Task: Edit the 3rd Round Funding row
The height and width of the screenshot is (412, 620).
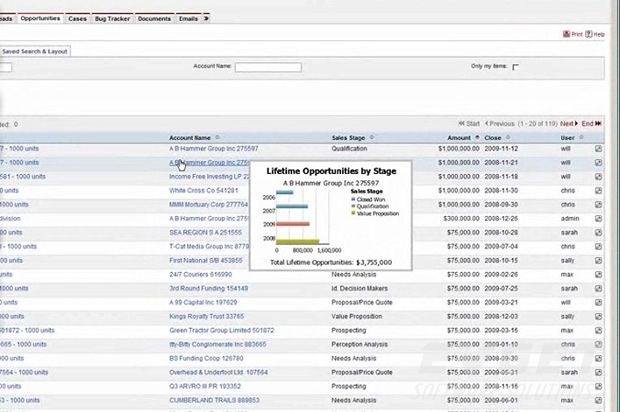Action: (x=598, y=288)
